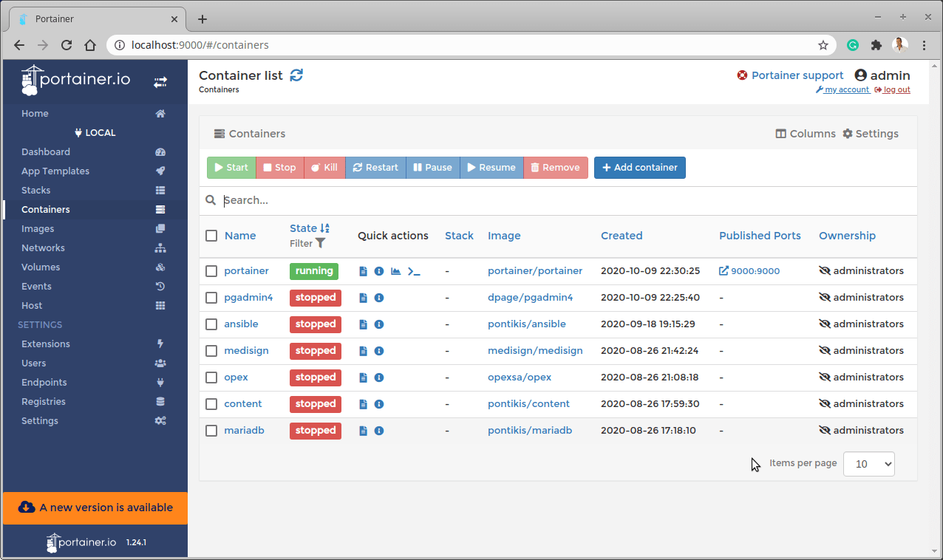Check the medisign container checkbox
Image resolution: width=943 pixels, height=560 pixels.
tap(211, 351)
